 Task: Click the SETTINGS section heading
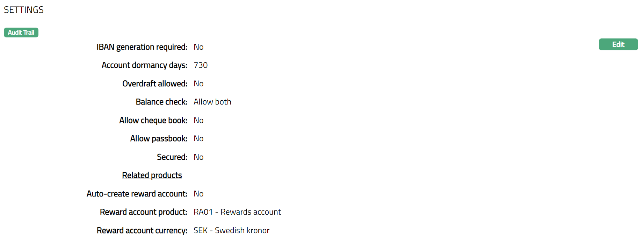coord(24,10)
